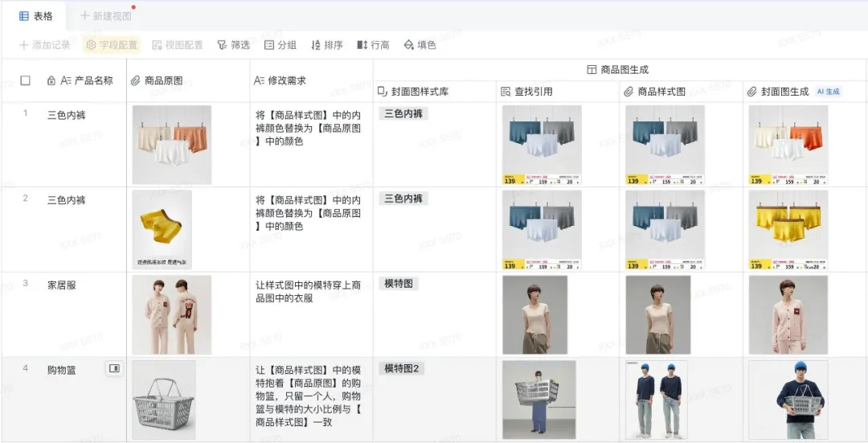
Task: Click row 2 三色内裤 style tag
Action: (x=403, y=199)
